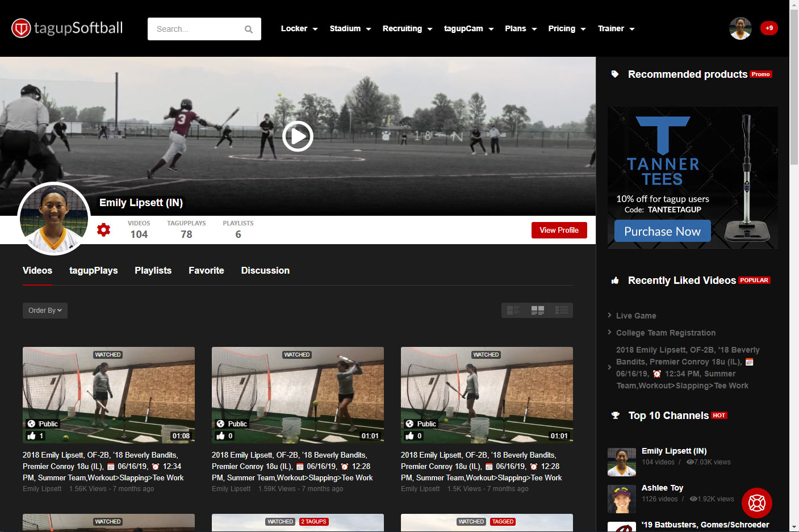Click the red help lifebuoy button
The width and height of the screenshot is (799, 532).
756,503
